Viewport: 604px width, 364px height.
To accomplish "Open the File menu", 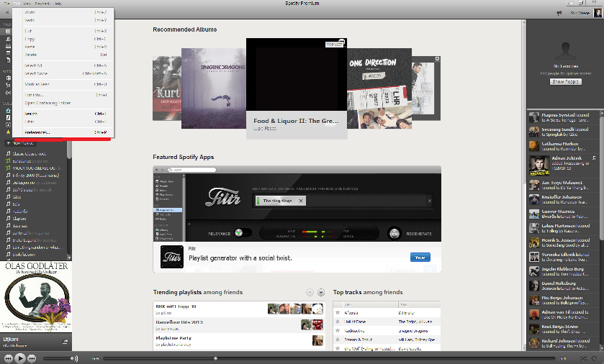I will tap(6, 4).
